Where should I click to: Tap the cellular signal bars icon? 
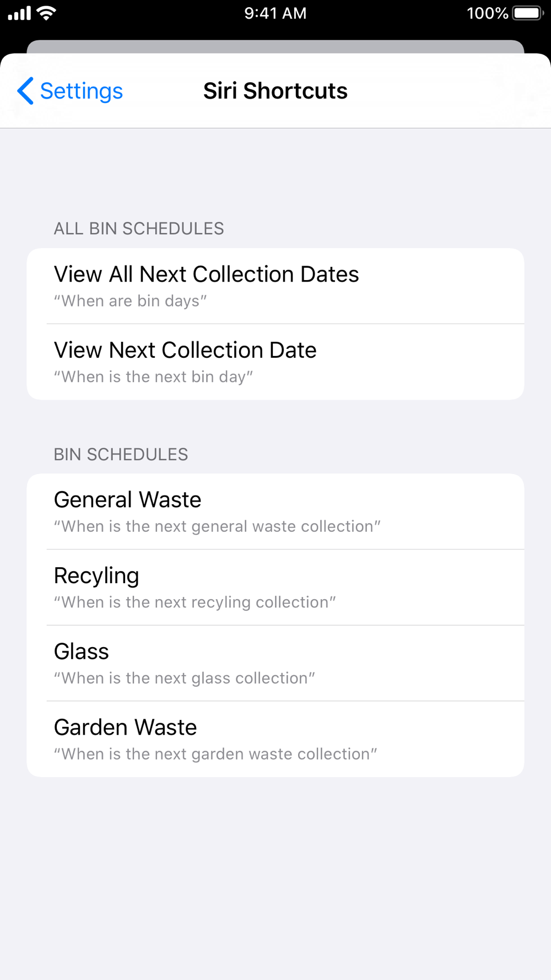coord(19,13)
